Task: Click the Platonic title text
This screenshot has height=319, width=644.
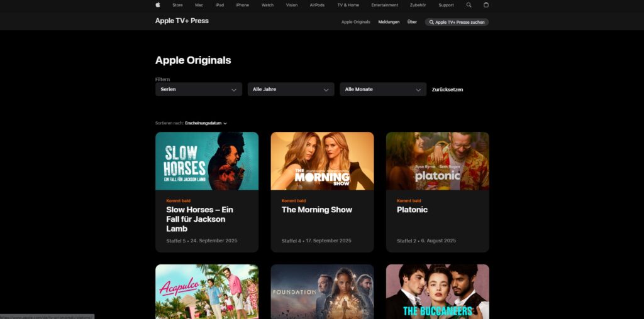Action: point(412,210)
